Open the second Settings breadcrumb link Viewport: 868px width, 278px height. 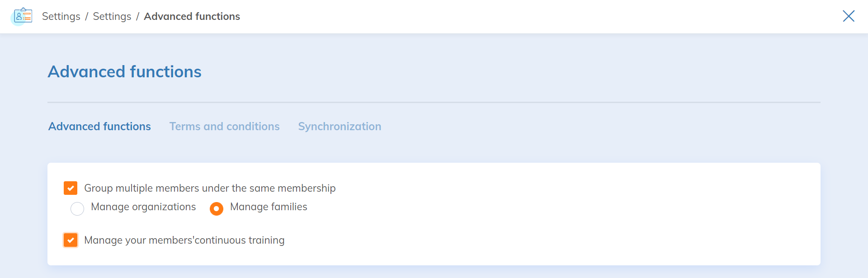tap(112, 16)
